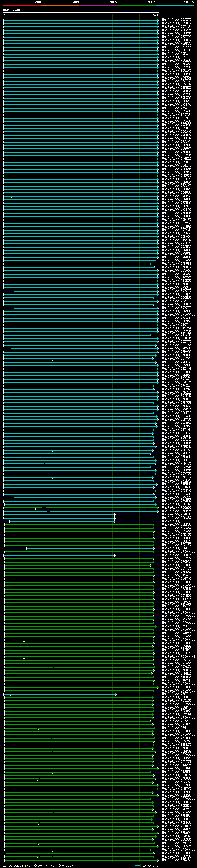Click alignment bar for UniRef100_Q38902

coord(81,132)
